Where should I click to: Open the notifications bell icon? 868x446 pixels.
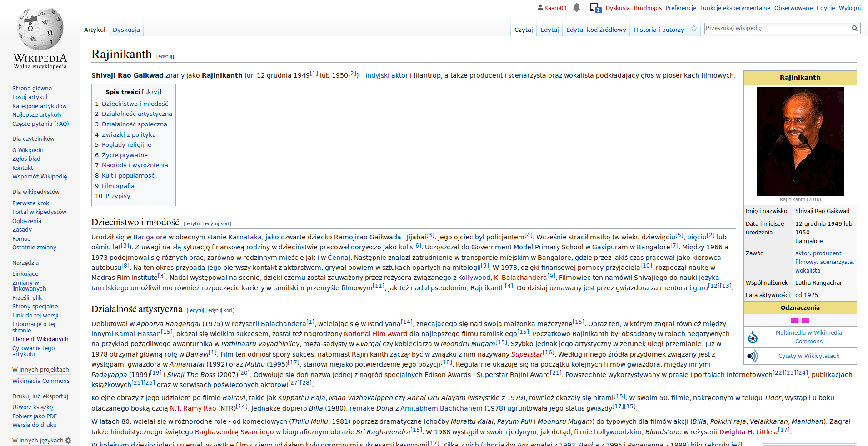[577, 7]
